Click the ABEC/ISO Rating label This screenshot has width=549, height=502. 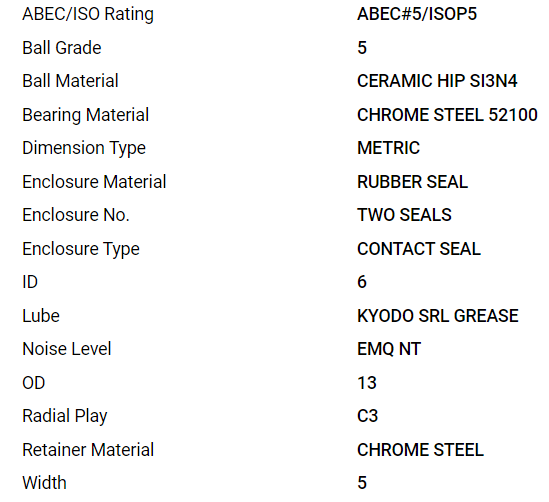tap(88, 15)
